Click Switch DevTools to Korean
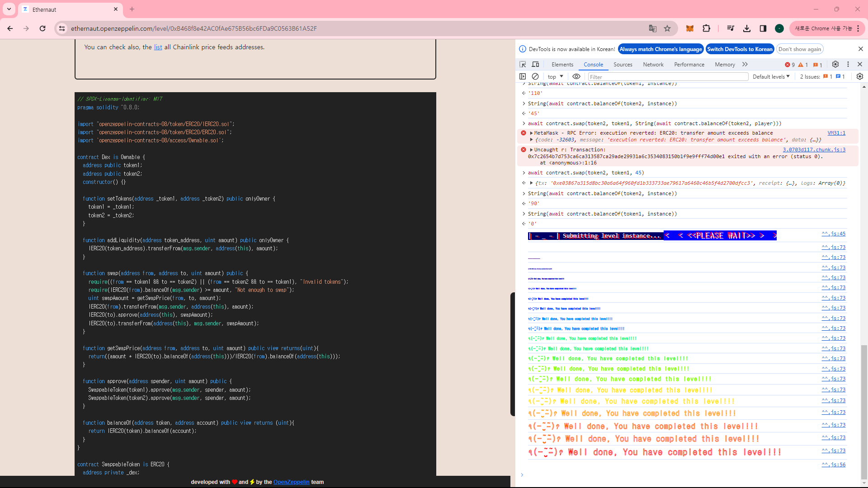 click(740, 49)
